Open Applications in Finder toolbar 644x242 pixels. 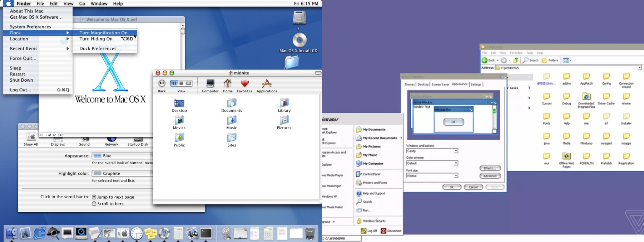click(267, 86)
